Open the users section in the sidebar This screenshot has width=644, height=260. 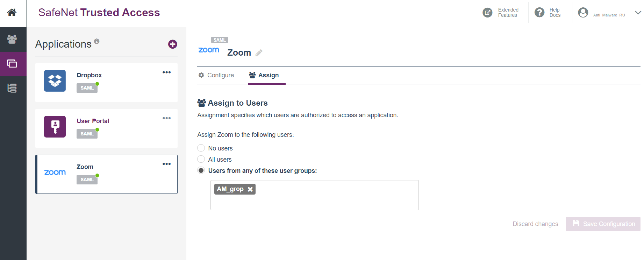[x=12, y=39]
